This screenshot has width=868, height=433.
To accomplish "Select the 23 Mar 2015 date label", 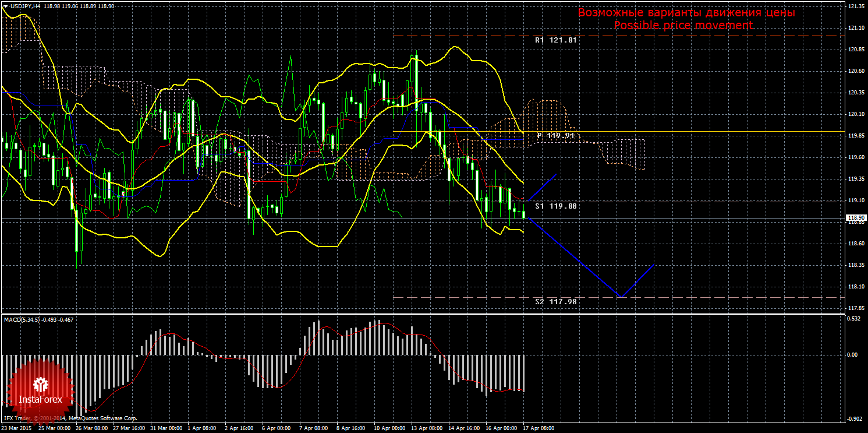I will click(x=17, y=429).
